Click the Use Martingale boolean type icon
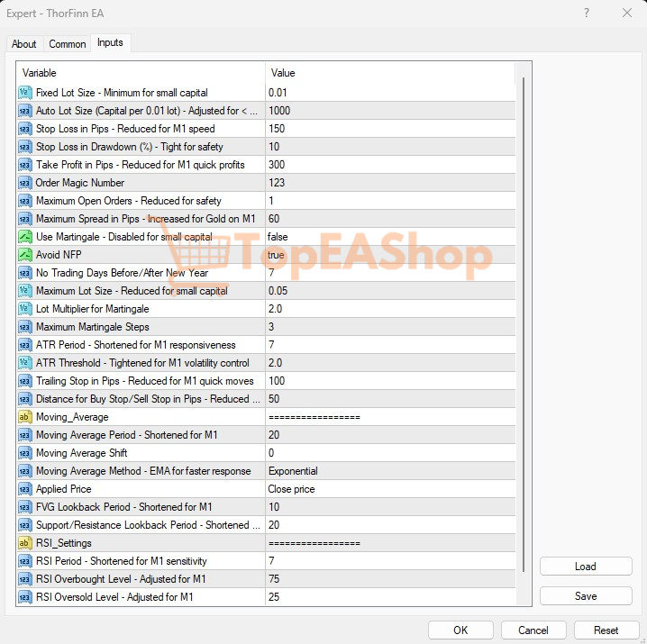This screenshot has height=644, width=647. (x=25, y=237)
